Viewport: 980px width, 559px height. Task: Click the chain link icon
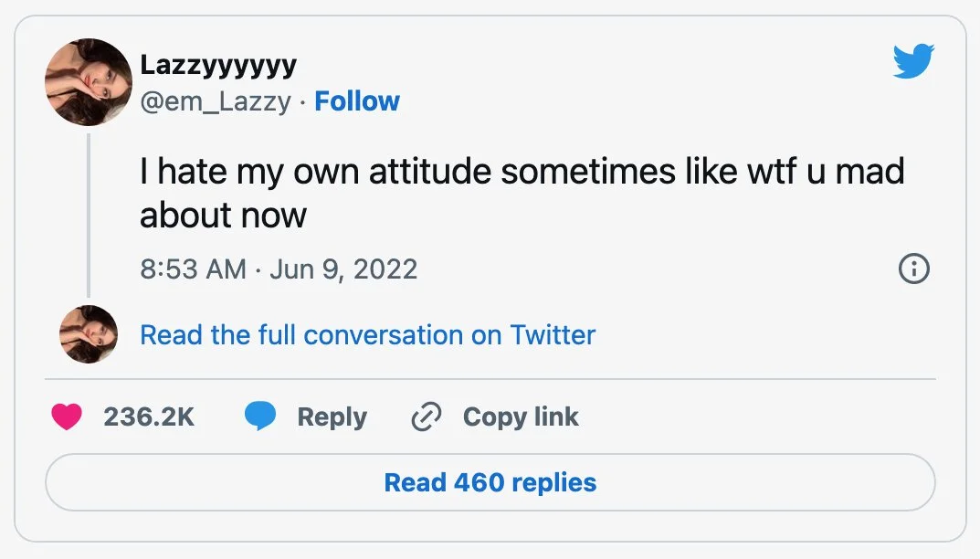coord(427,417)
